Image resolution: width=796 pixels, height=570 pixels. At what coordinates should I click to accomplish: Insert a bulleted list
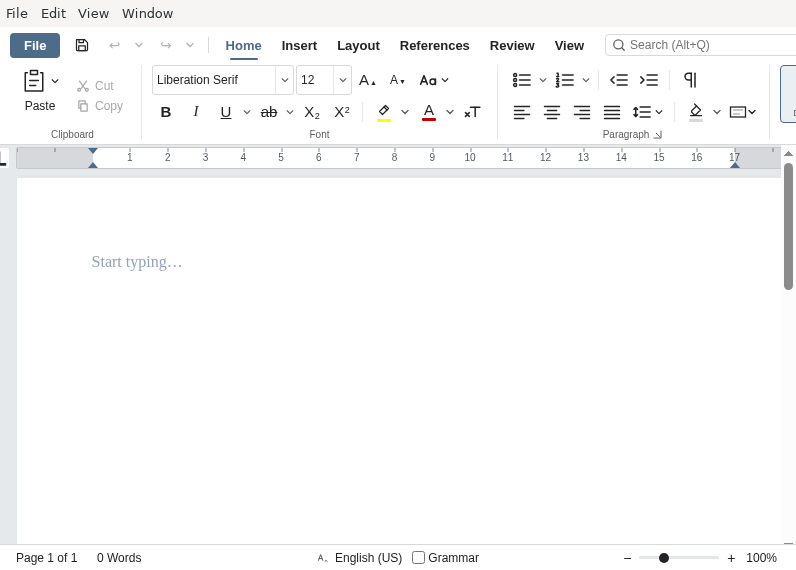(522, 80)
